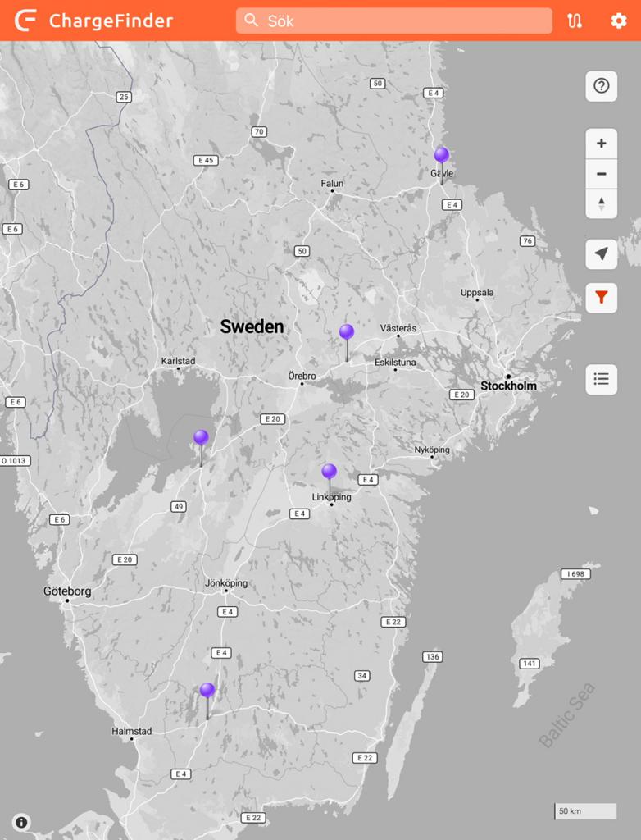Viewport: 641px width, 840px height.
Task: Select the purple pin near Gävle
Action: [x=442, y=155]
